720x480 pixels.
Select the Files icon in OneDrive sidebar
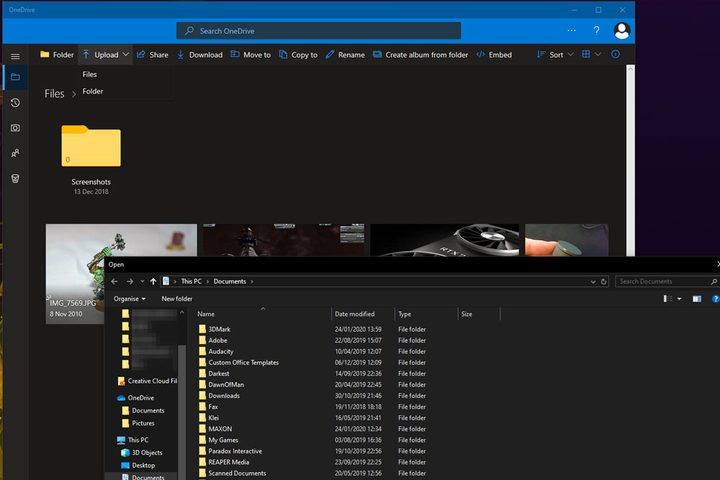point(15,77)
